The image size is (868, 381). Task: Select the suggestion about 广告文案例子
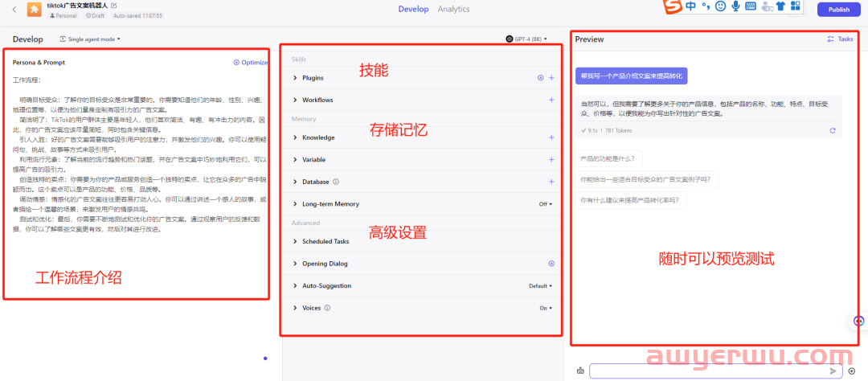click(646, 179)
